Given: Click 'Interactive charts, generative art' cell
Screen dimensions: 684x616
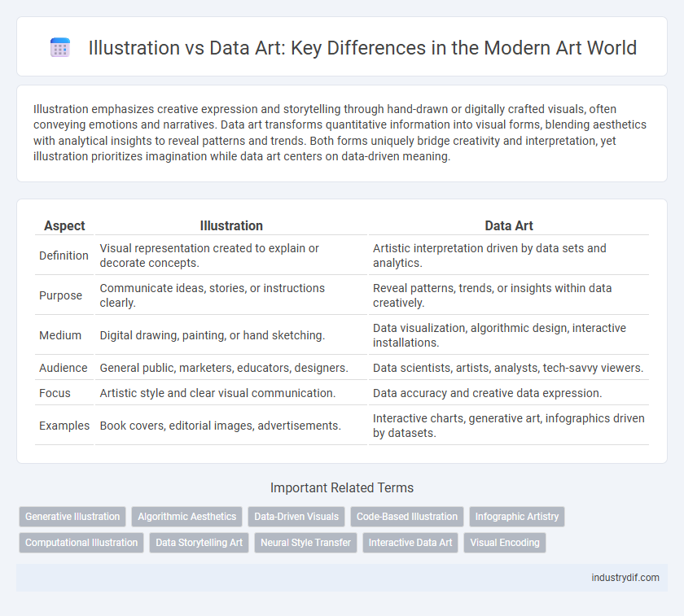Looking at the screenshot, I should coord(509,426).
